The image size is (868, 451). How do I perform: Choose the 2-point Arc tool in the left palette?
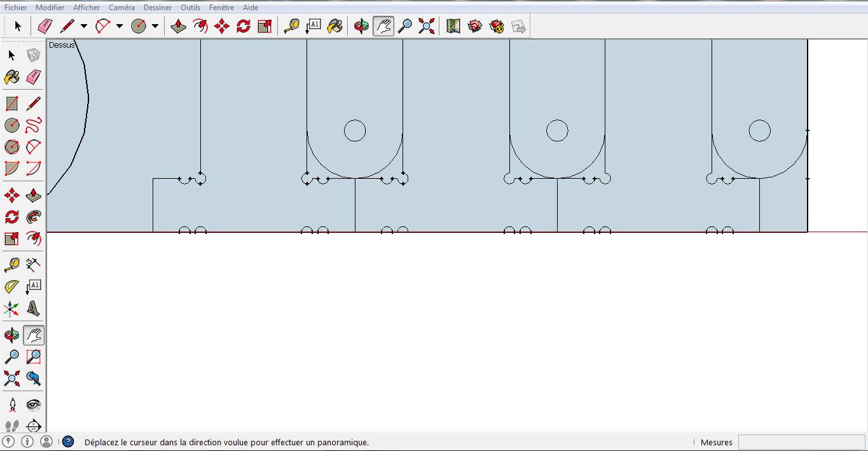click(34, 169)
